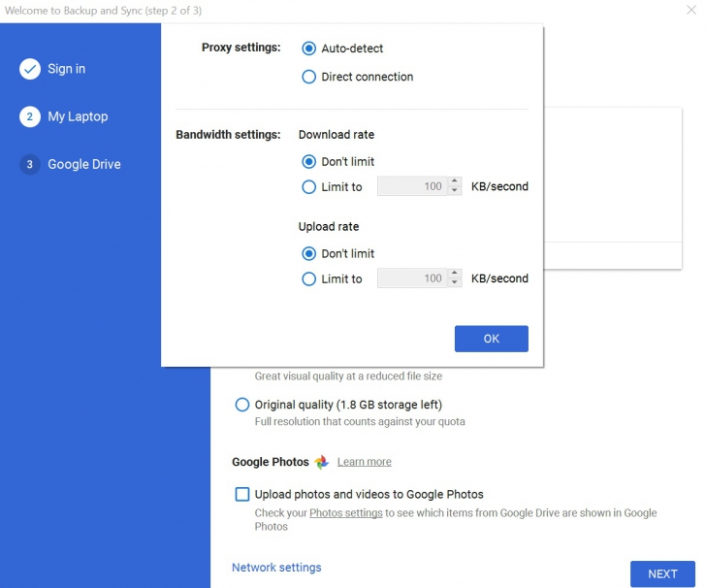Choose Don't limit for upload rate

[308, 253]
